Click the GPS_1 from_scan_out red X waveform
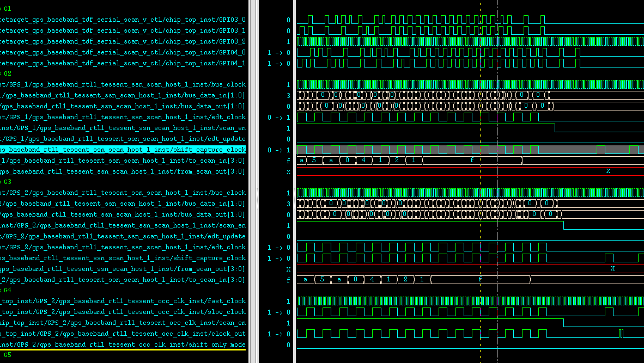Image resolution: width=644 pixels, height=363 pixels. pos(608,172)
